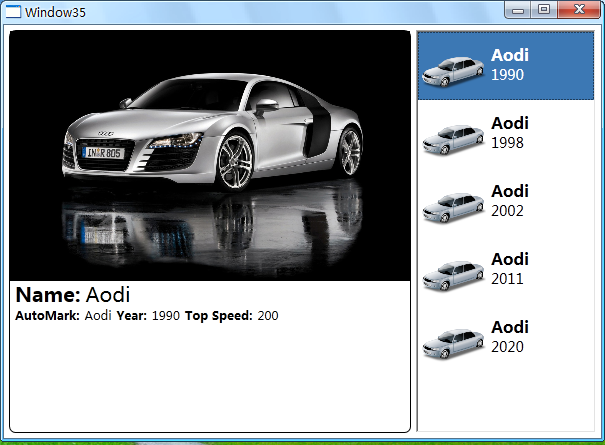Click the 1990 year text in the list
The height and width of the screenshot is (445, 605).
(x=507, y=75)
